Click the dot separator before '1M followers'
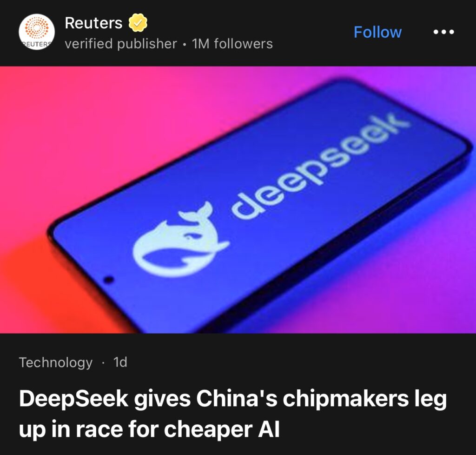The width and height of the screenshot is (476, 455). [x=184, y=44]
